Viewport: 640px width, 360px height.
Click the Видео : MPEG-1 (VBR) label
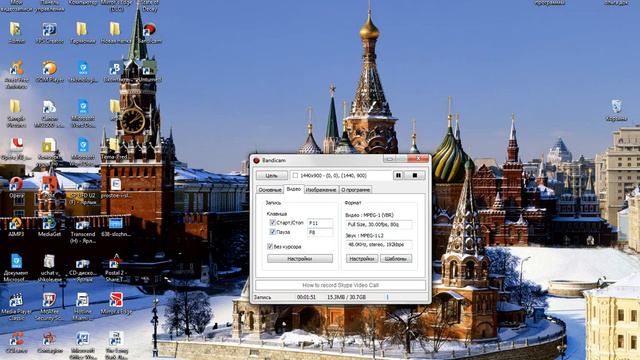pos(369,215)
